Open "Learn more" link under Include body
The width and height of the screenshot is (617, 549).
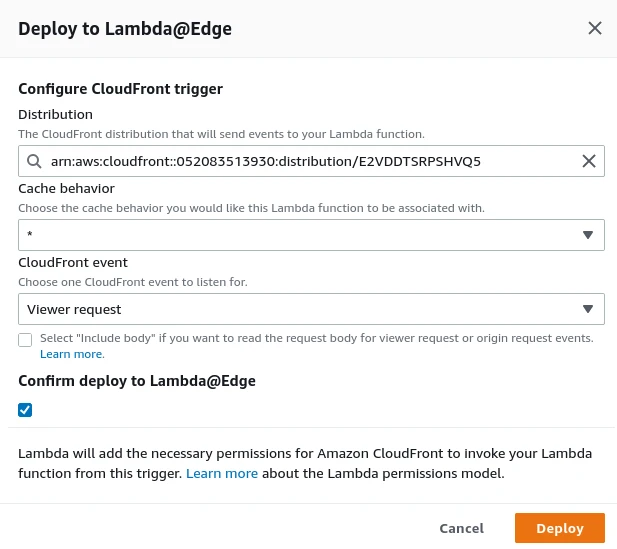click(71, 354)
